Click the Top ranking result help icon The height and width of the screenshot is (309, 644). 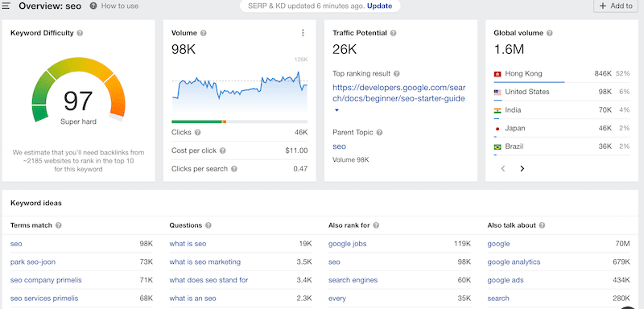[396, 74]
